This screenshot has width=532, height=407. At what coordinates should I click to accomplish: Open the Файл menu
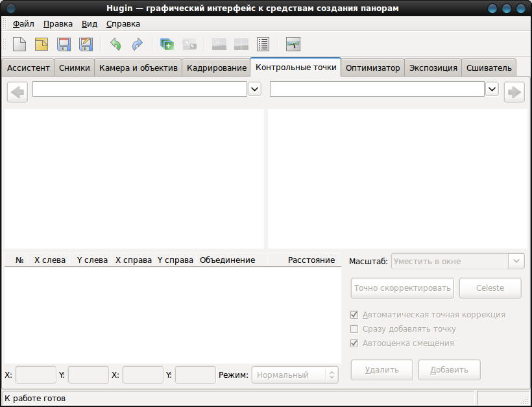click(23, 24)
